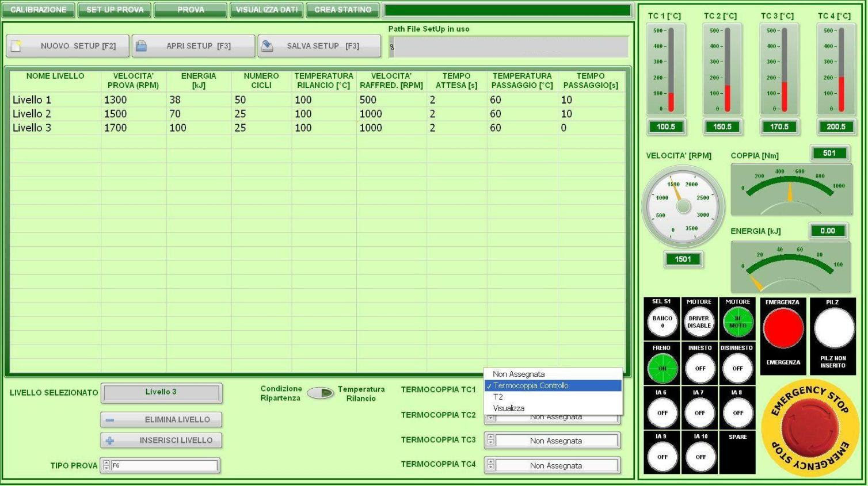
Task: Toggle the IA 6 OFF indicator
Action: click(662, 412)
